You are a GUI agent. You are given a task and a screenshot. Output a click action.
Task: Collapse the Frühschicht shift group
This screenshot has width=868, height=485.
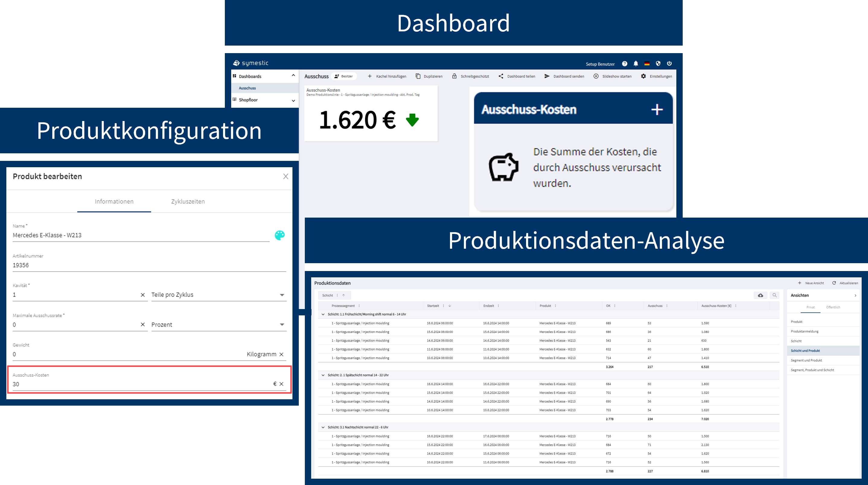[323, 314]
